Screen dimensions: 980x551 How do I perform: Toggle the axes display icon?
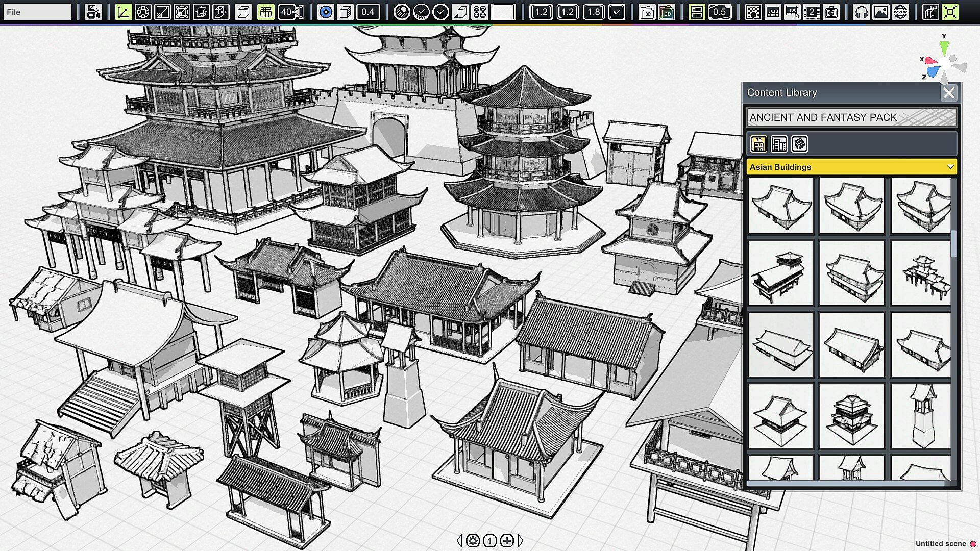pos(123,12)
